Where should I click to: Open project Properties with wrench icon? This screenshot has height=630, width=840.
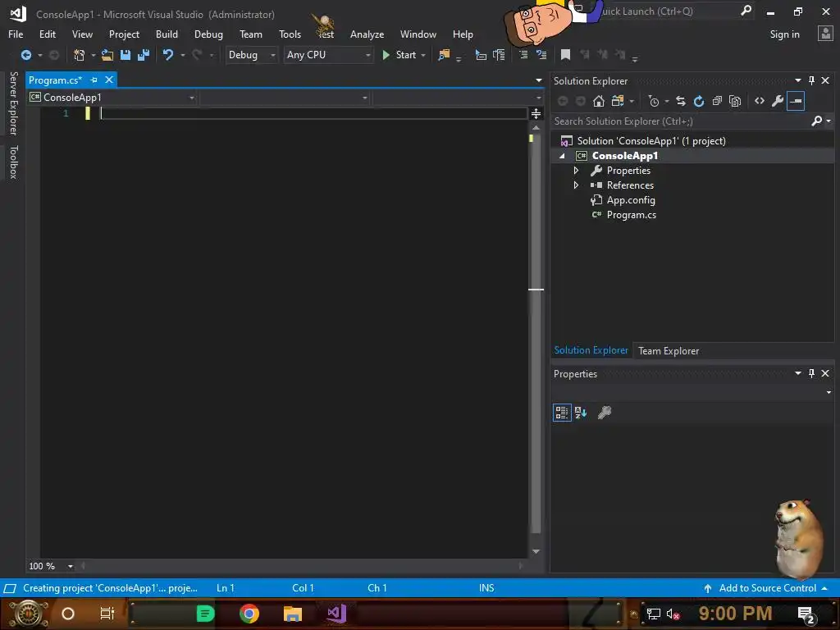coord(778,101)
